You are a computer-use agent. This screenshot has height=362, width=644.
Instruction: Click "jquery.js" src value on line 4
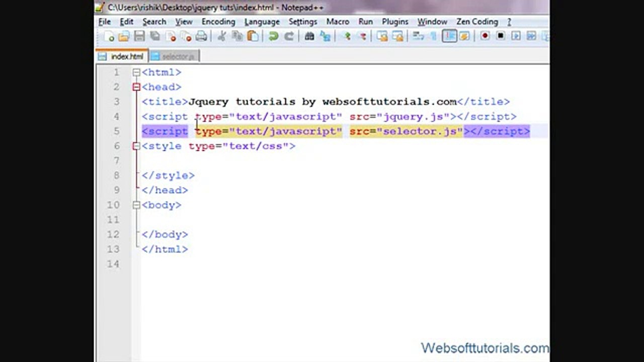pos(413,117)
